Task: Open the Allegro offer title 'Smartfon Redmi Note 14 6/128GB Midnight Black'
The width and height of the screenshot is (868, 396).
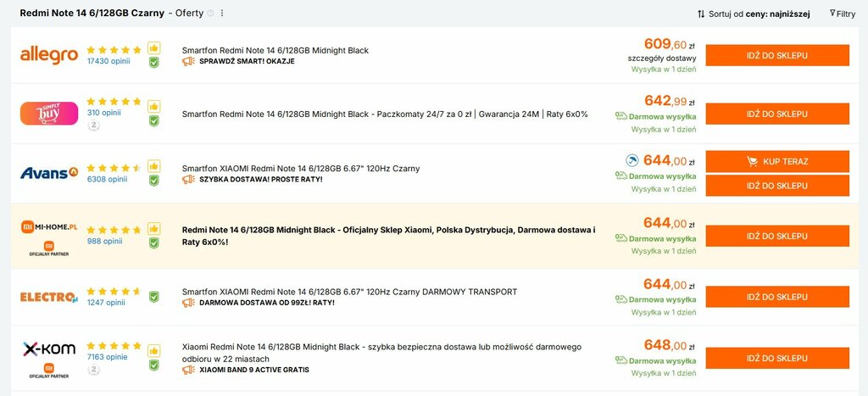Action: pos(275,50)
